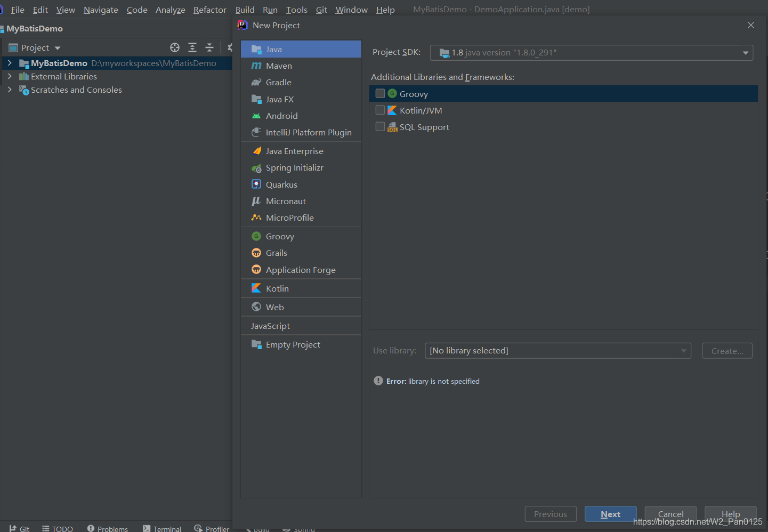Click the Previous button
Screen dimensions: 768x532
pyautogui.click(x=551, y=514)
